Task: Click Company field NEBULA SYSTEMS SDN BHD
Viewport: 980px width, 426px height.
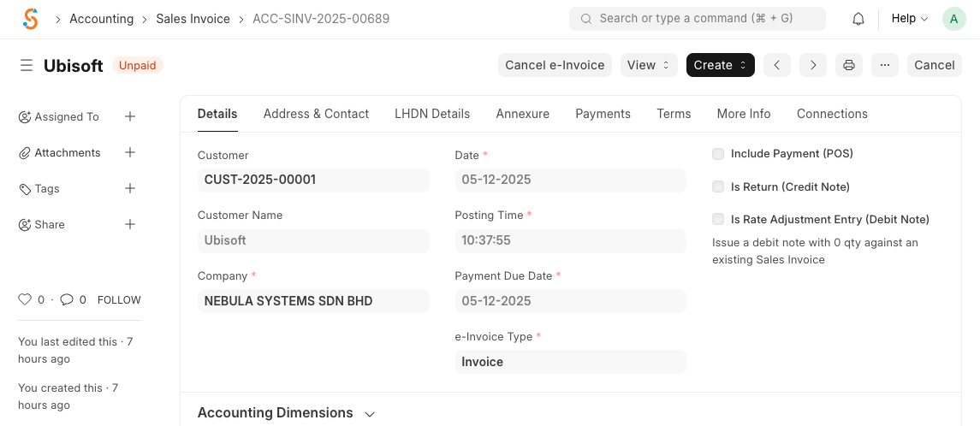Action: (x=313, y=301)
